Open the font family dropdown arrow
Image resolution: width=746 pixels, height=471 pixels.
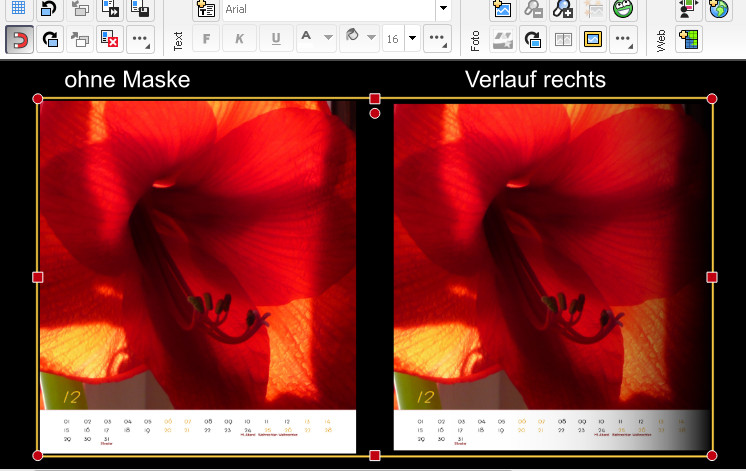443,8
